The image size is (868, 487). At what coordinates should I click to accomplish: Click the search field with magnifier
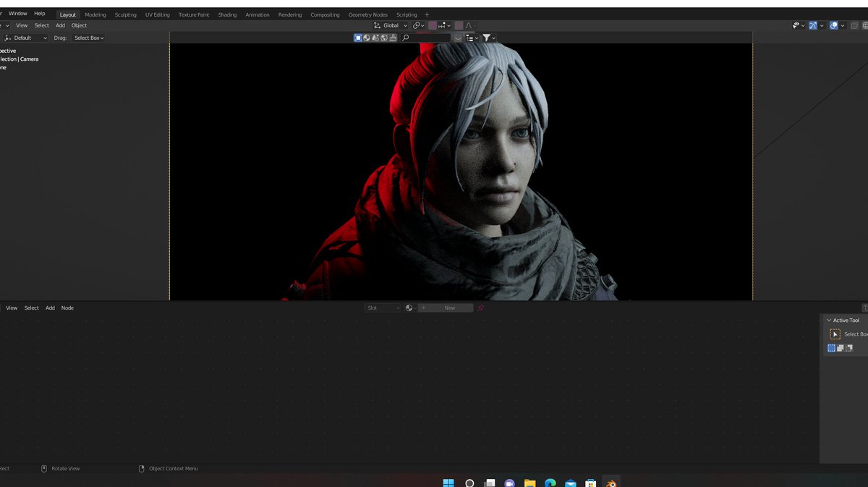click(427, 38)
